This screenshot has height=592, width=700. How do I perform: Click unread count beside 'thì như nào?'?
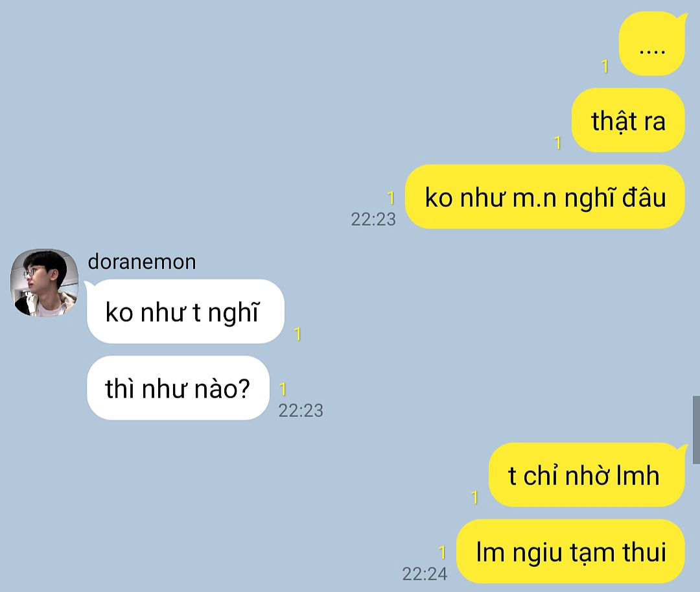pyautogui.click(x=283, y=389)
